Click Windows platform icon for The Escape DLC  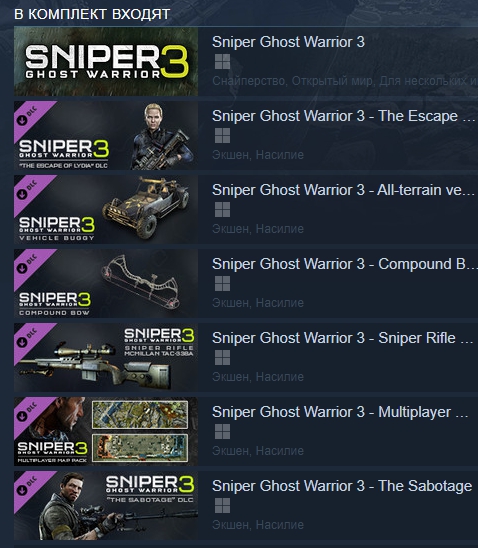click(x=223, y=136)
